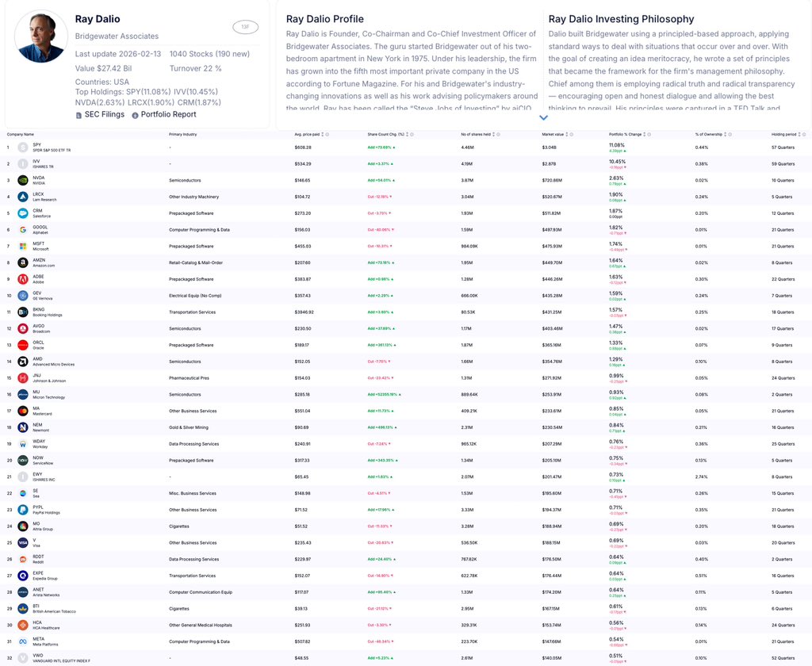Sort by Portfolio % Change arrows
The width and height of the screenshot is (812, 666).
(644, 134)
